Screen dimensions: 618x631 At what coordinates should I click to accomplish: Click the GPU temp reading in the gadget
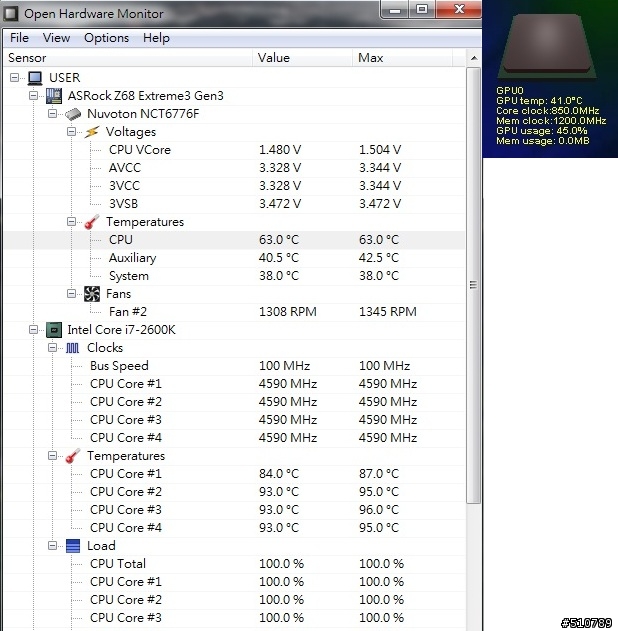pyautogui.click(x=539, y=101)
